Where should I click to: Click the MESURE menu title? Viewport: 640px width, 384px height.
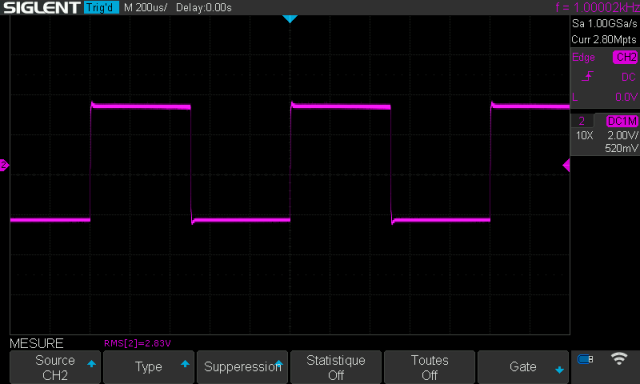pos(36,343)
